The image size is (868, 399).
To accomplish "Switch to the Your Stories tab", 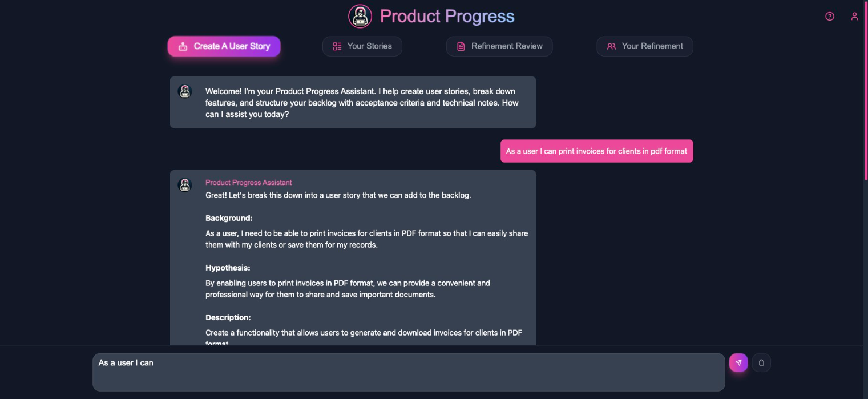I will 362,46.
